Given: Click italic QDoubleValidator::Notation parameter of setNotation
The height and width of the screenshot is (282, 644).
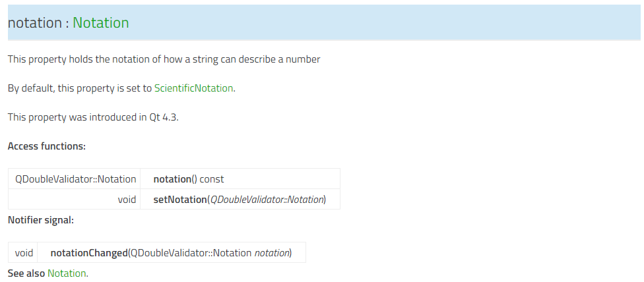Looking at the screenshot, I should click(x=266, y=200).
